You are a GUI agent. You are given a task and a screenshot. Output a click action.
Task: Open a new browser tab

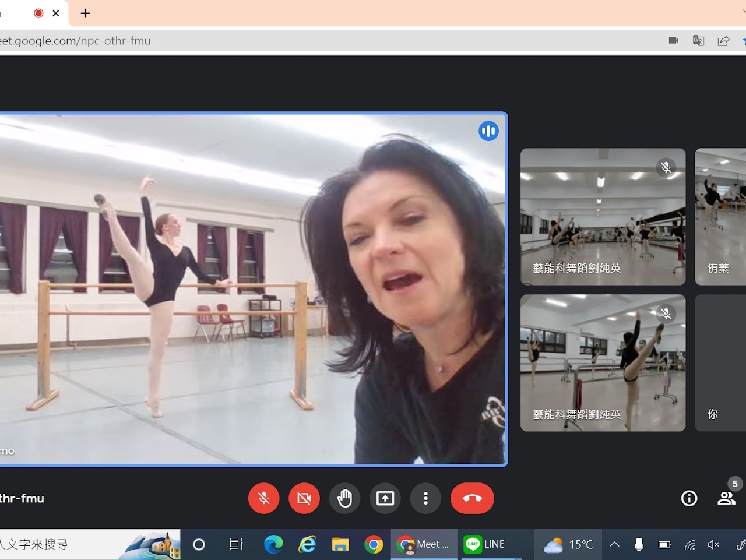click(x=85, y=13)
